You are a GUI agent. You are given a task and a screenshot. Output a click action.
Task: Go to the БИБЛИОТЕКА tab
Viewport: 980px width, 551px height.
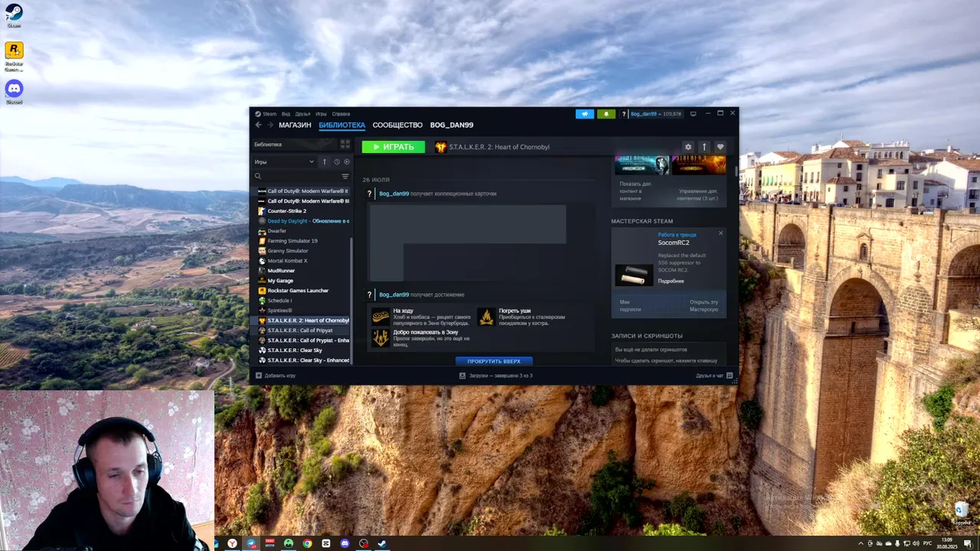(342, 125)
